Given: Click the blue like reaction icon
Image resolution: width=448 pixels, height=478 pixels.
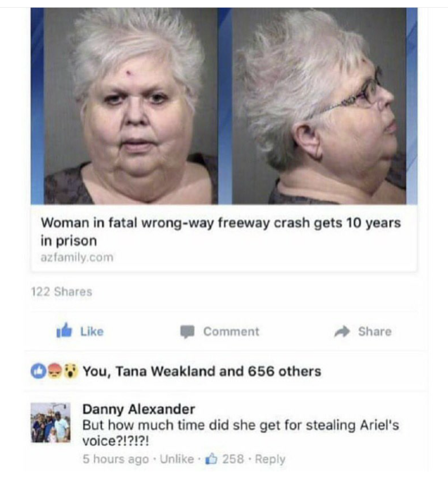Looking at the screenshot, I should click(38, 371).
